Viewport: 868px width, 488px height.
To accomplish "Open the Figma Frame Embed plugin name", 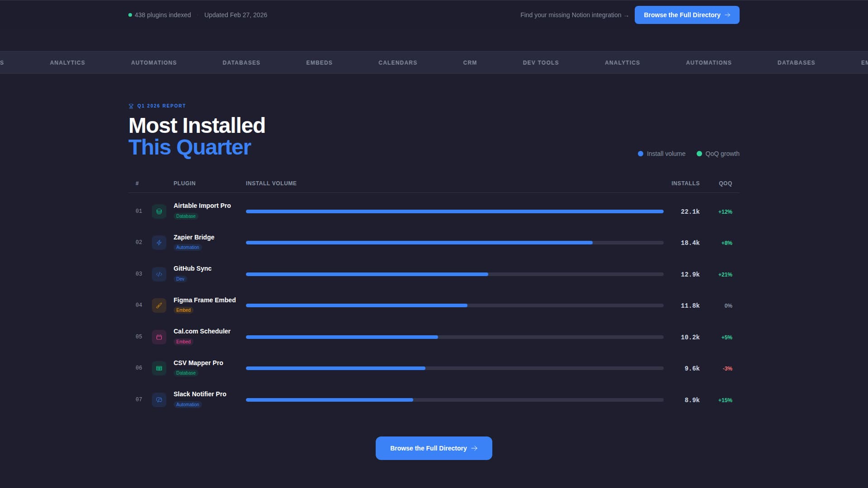I will coord(205,300).
